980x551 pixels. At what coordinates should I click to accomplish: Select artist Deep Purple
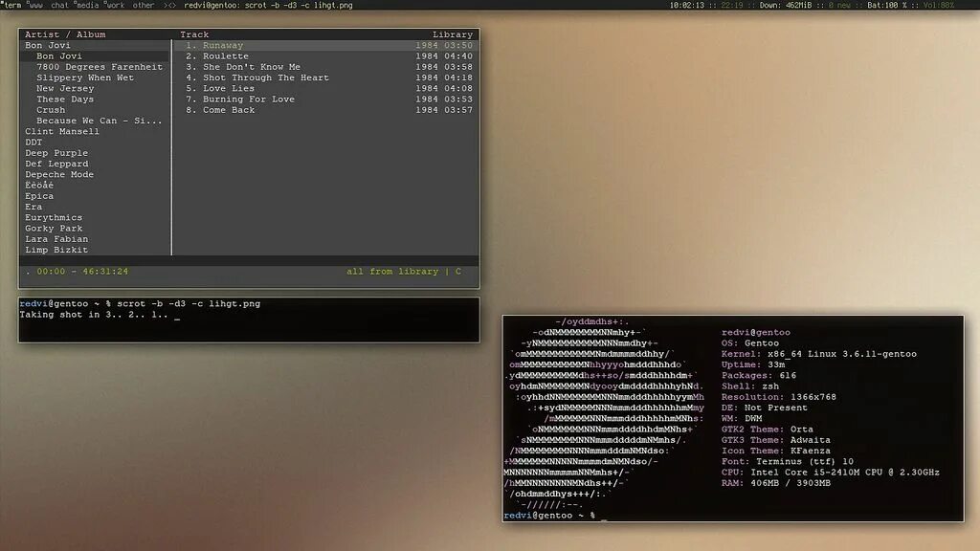(95, 152)
